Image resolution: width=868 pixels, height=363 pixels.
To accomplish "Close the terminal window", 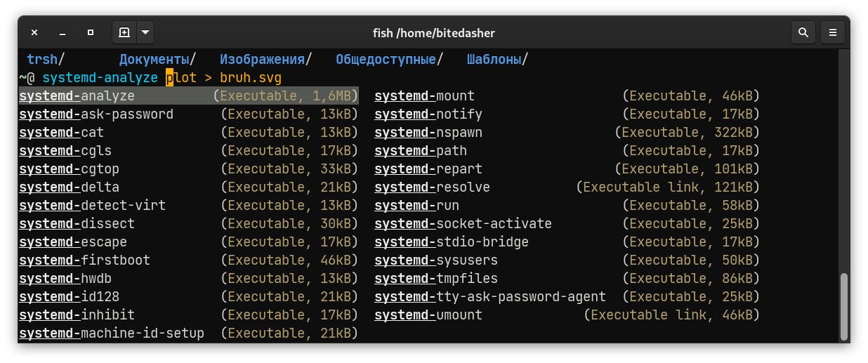I will click(34, 32).
